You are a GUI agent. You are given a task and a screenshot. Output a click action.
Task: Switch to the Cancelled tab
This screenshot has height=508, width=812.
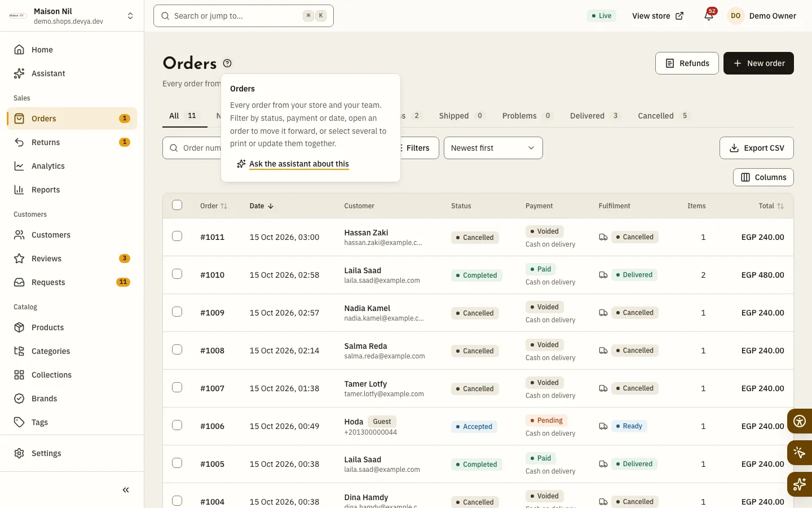click(x=663, y=116)
